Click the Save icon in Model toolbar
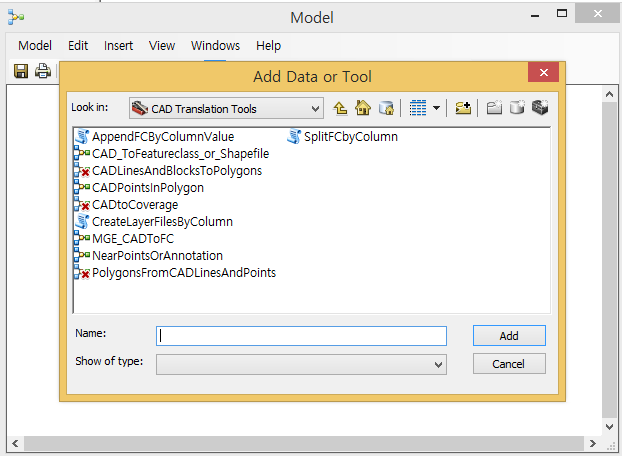Viewport: 622px width, 456px height. [21, 71]
